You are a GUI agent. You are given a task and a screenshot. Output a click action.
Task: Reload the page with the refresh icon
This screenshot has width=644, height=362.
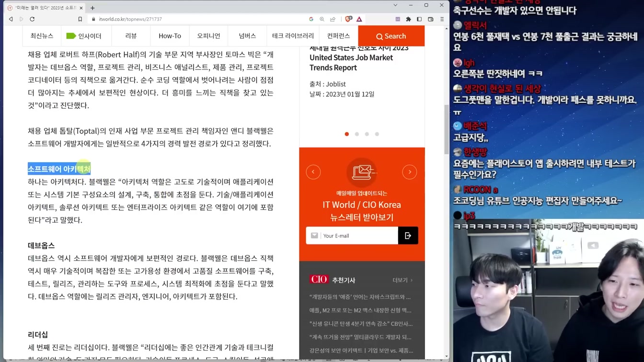click(32, 19)
